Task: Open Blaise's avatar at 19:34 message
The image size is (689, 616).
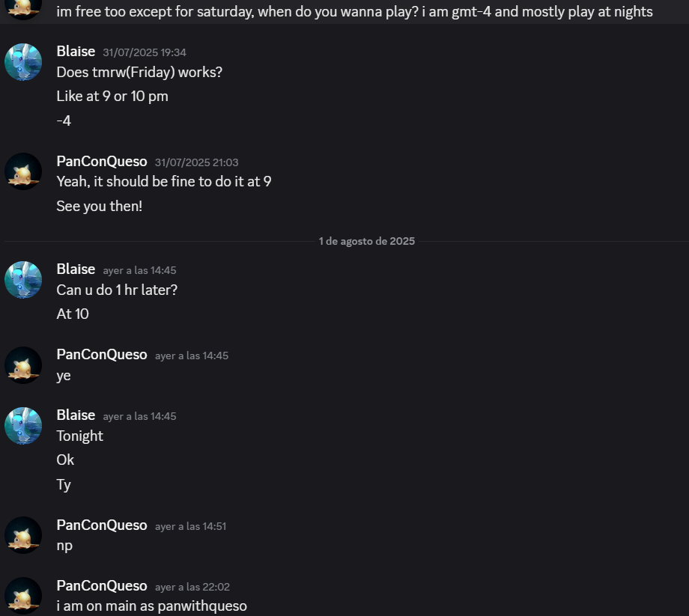Action: [x=23, y=62]
